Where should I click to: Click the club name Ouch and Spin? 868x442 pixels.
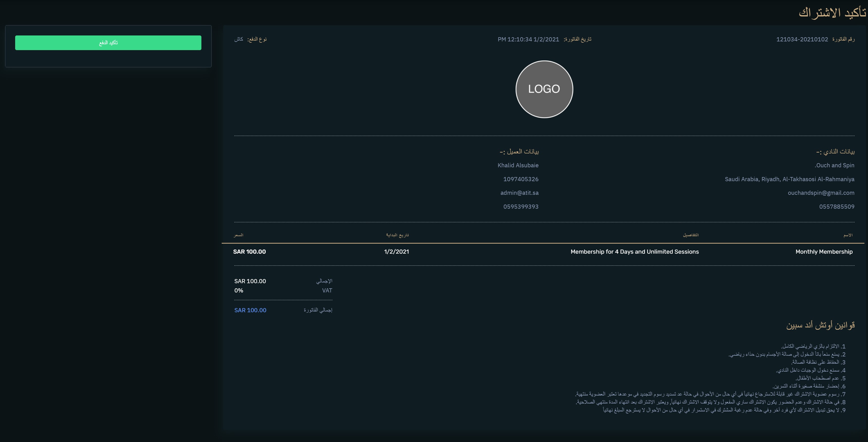[x=834, y=165]
